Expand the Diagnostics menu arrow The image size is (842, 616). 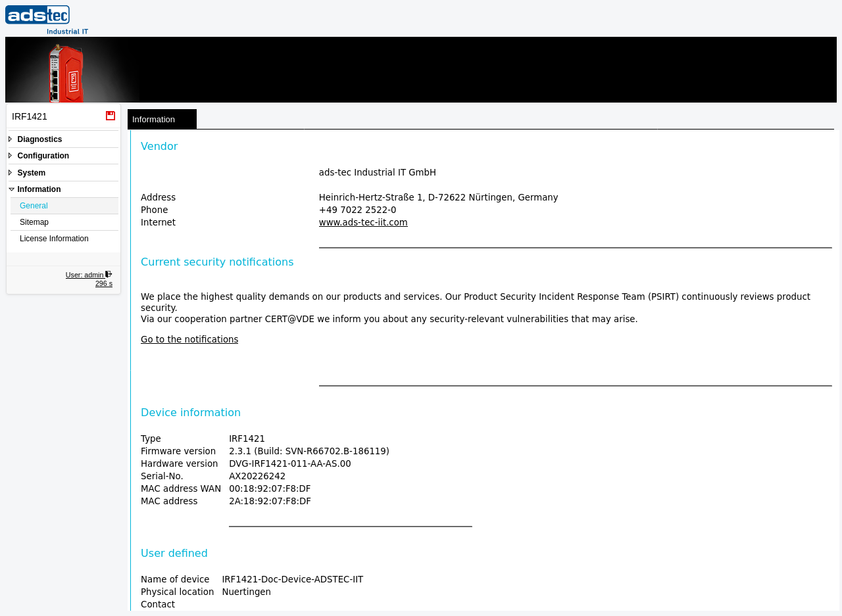11,139
